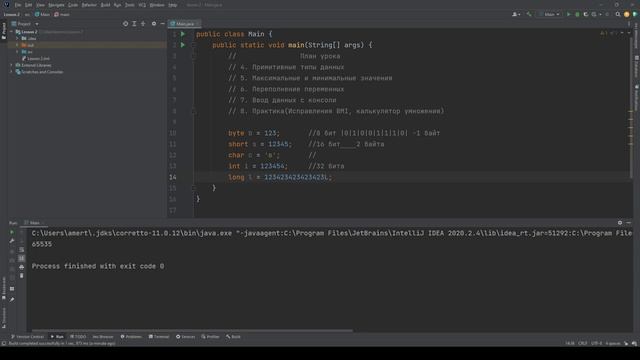Open Database side tab on right edge

pyautogui.click(x=636, y=67)
